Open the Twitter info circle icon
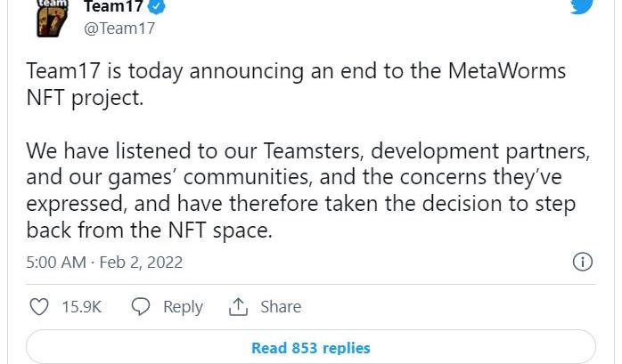The image size is (622, 364). pyautogui.click(x=582, y=262)
